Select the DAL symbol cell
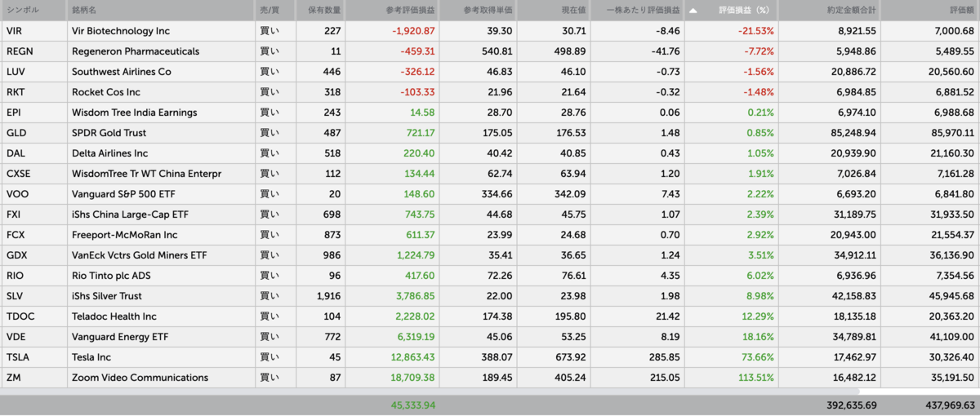The width and height of the screenshot is (980, 416). click(33, 153)
